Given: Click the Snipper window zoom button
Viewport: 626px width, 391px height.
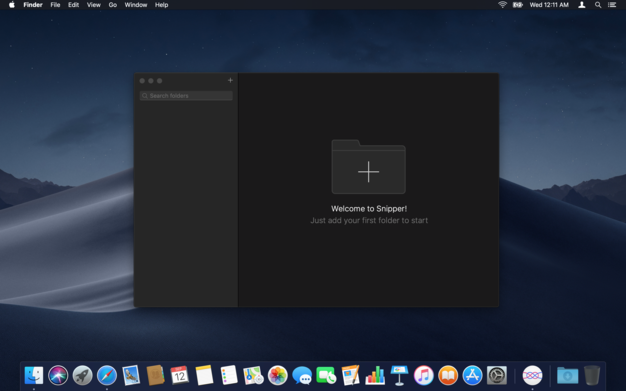Looking at the screenshot, I should (160, 81).
